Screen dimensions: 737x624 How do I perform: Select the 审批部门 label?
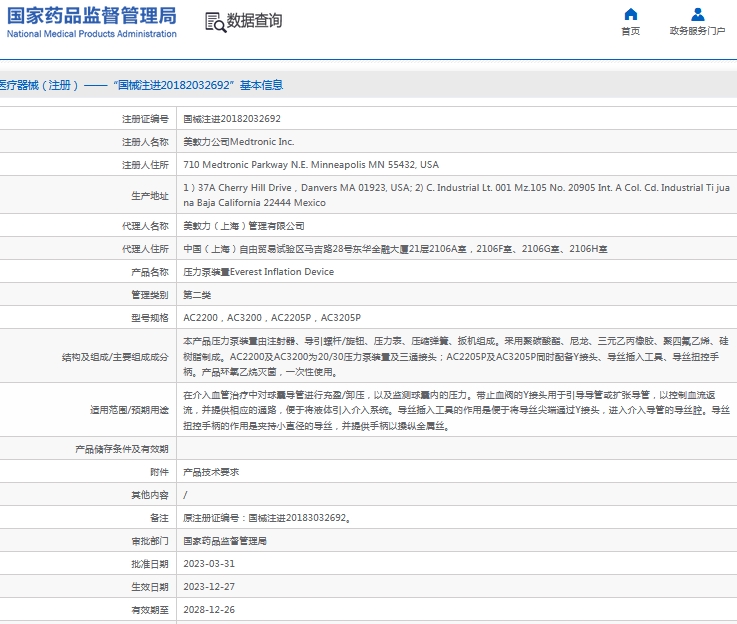[150, 541]
